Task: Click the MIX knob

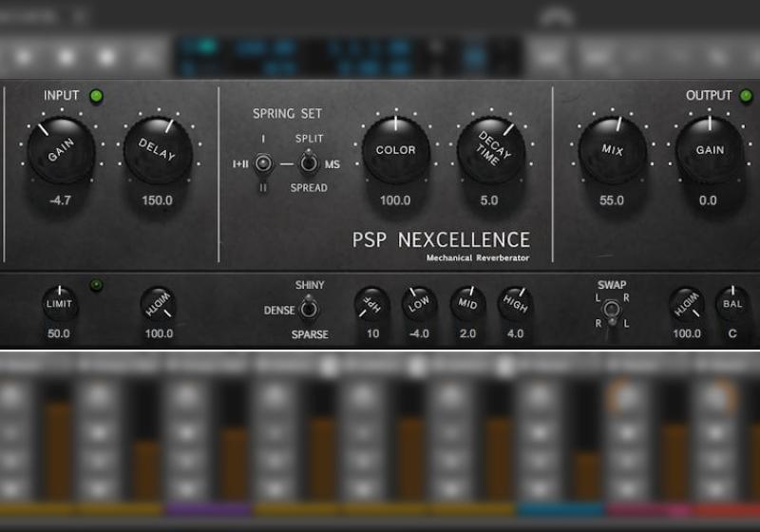Action: (x=613, y=150)
